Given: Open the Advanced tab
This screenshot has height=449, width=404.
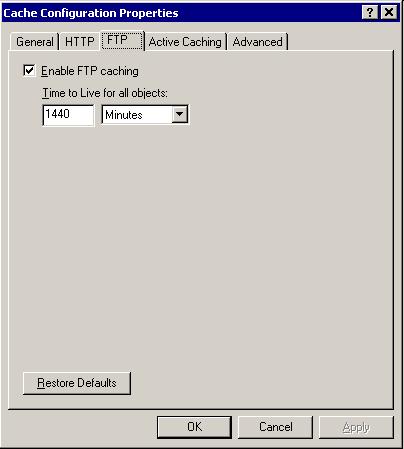Looking at the screenshot, I should 258,42.
